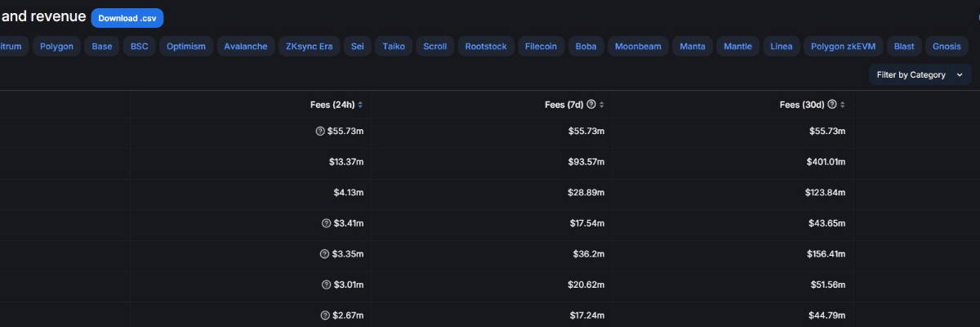Pick the Gnosis chain chip
Image resolution: width=980 pixels, height=327 pixels.
(x=947, y=47)
